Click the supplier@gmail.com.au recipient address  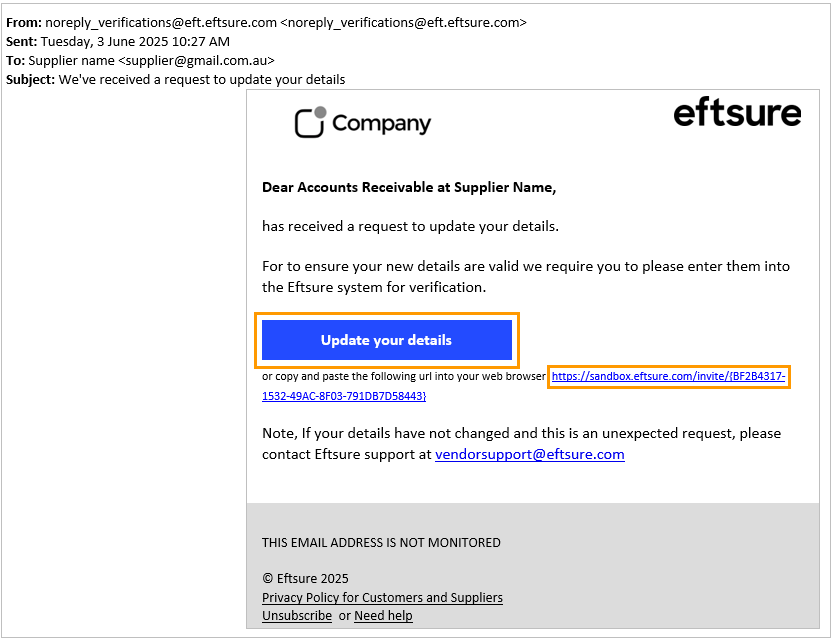pyautogui.click(x=196, y=61)
